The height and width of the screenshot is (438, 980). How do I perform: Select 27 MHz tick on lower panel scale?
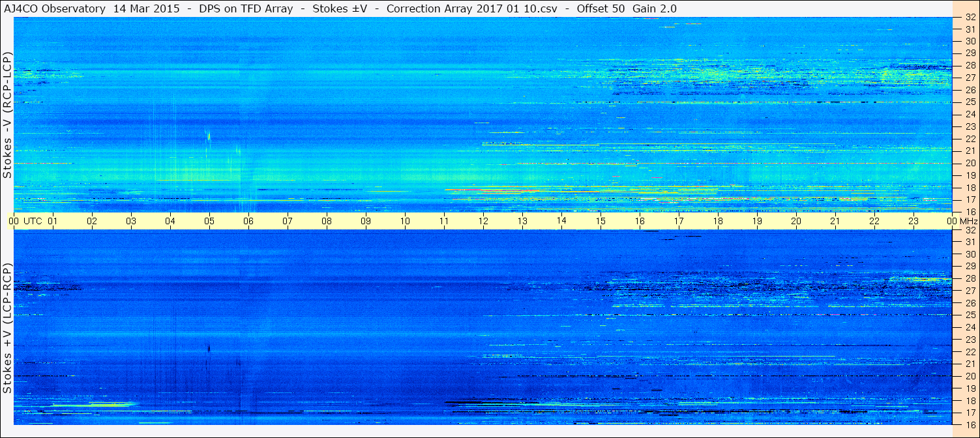970,291
